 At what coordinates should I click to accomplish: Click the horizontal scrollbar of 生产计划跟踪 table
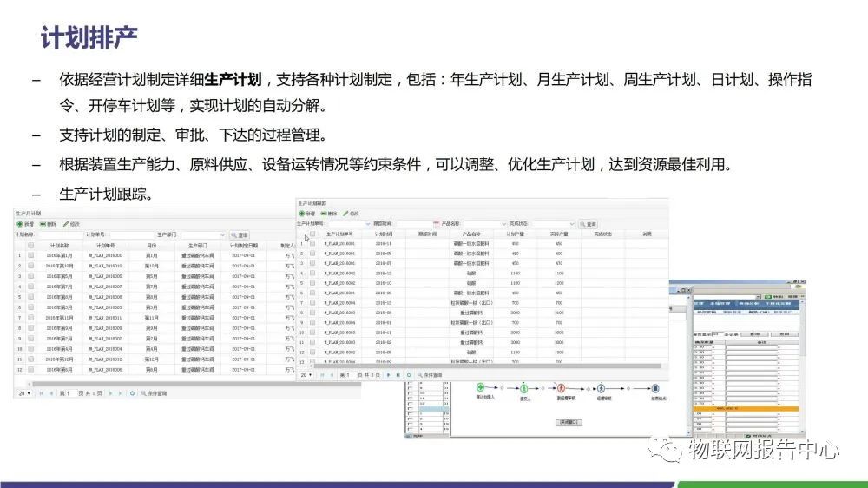click(487, 366)
